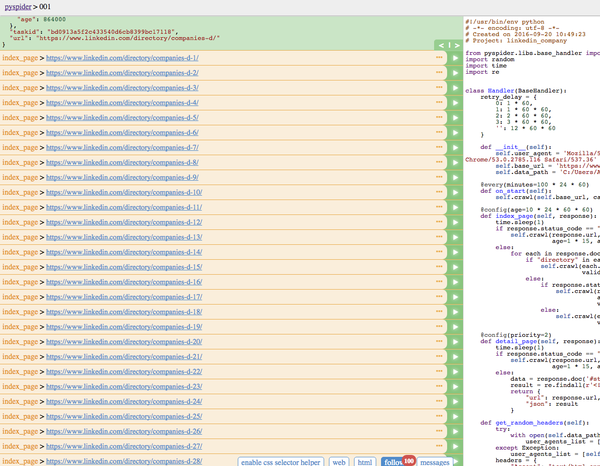This screenshot has width=600, height=466.
Task: Run the companies-d-23 follow task
Action: tap(455, 386)
